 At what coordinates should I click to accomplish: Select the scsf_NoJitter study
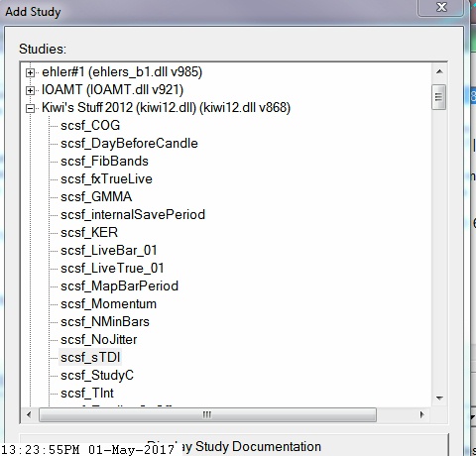(x=99, y=340)
